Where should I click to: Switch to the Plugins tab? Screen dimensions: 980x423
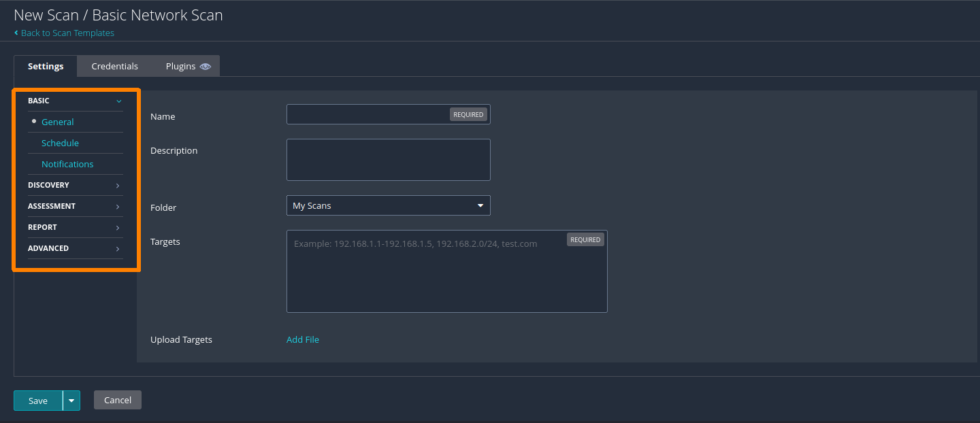[x=180, y=66]
